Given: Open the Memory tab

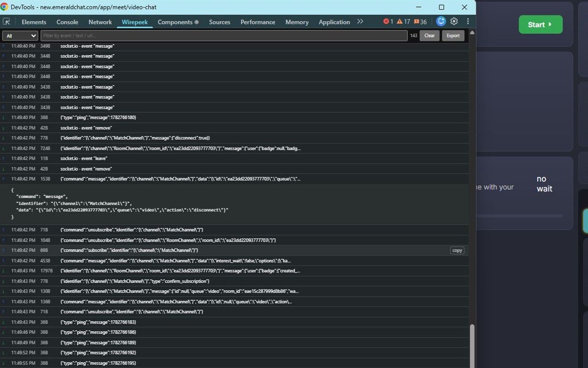Looking at the screenshot, I should click(x=297, y=22).
